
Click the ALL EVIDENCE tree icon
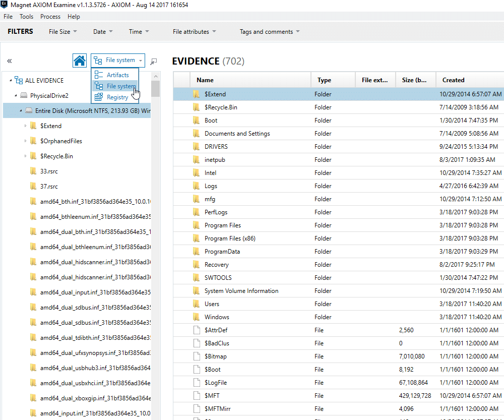(x=19, y=80)
